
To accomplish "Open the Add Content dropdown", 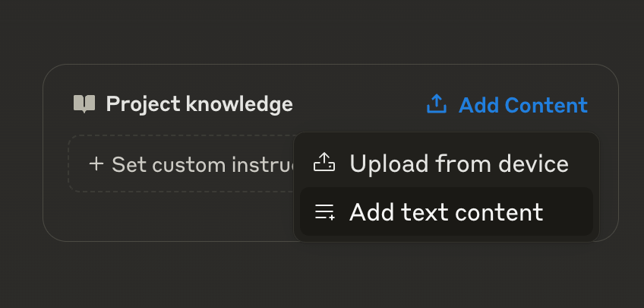I will point(507,104).
